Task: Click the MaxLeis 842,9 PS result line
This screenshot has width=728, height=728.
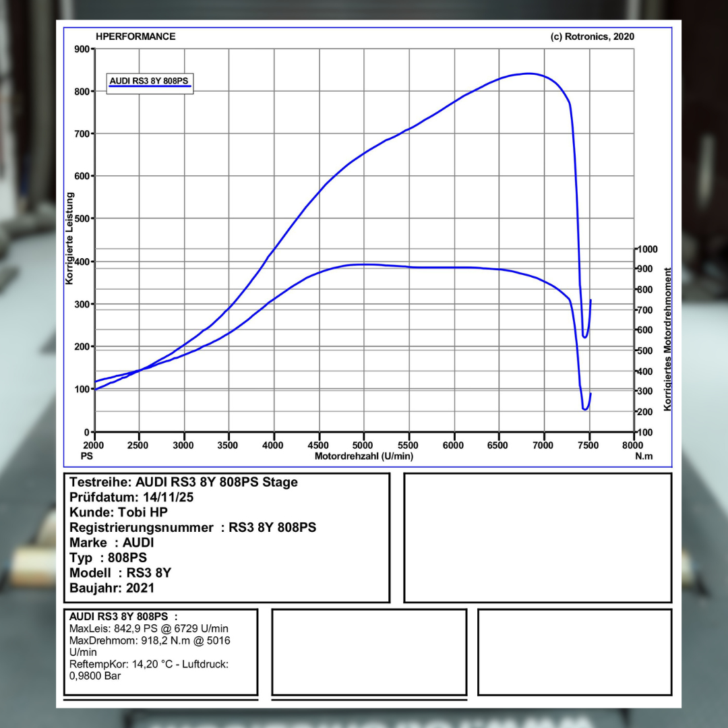Action: 151,628
